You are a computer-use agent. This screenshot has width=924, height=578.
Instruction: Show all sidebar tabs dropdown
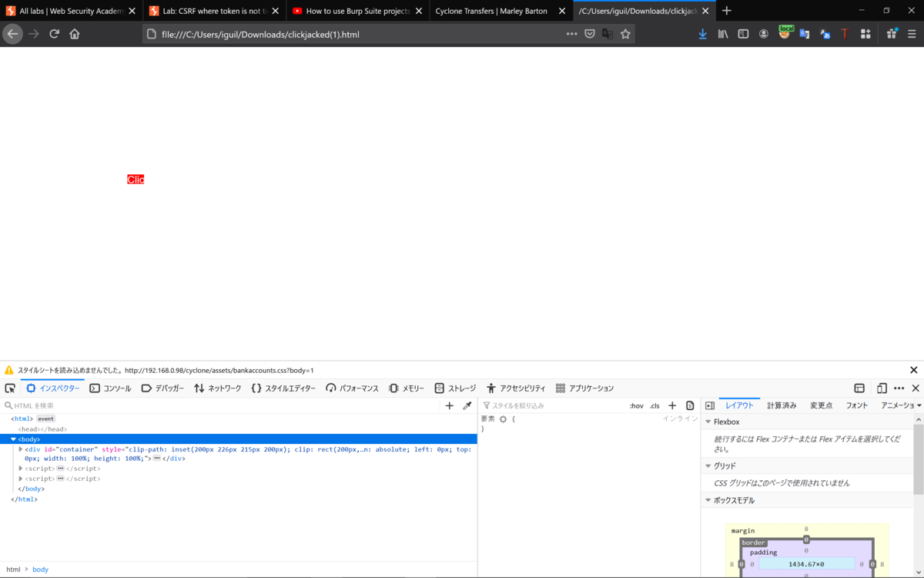coord(919,405)
